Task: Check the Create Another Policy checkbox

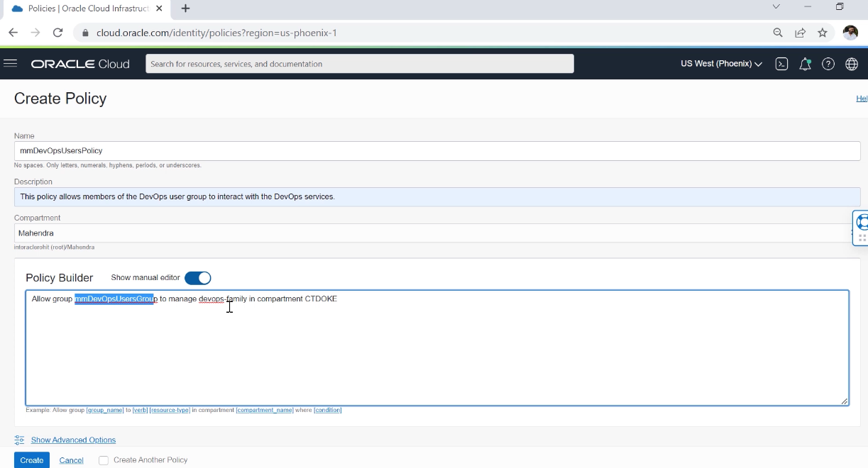Action: pos(104,460)
